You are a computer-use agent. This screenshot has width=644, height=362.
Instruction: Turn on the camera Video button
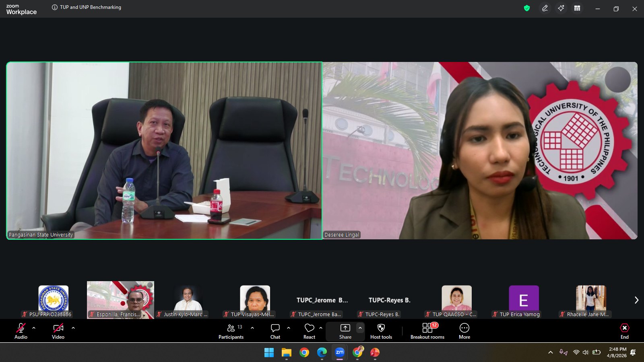(x=58, y=331)
